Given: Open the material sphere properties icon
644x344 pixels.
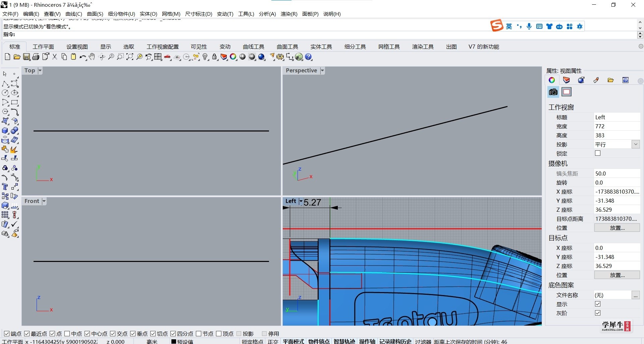Looking at the screenshot, I should point(581,80).
